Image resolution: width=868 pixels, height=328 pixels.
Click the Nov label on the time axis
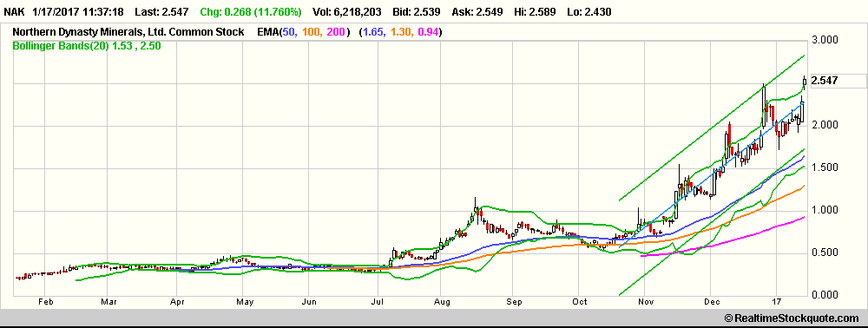click(646, 302)
